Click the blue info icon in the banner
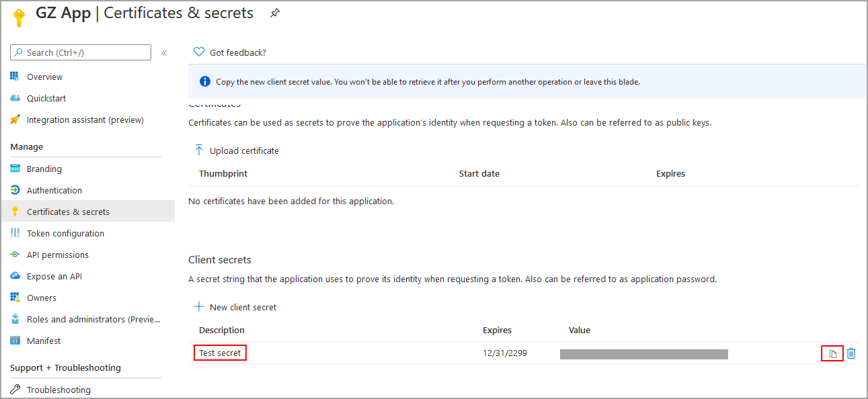This screenshot has height=399, width=868. 205,82
